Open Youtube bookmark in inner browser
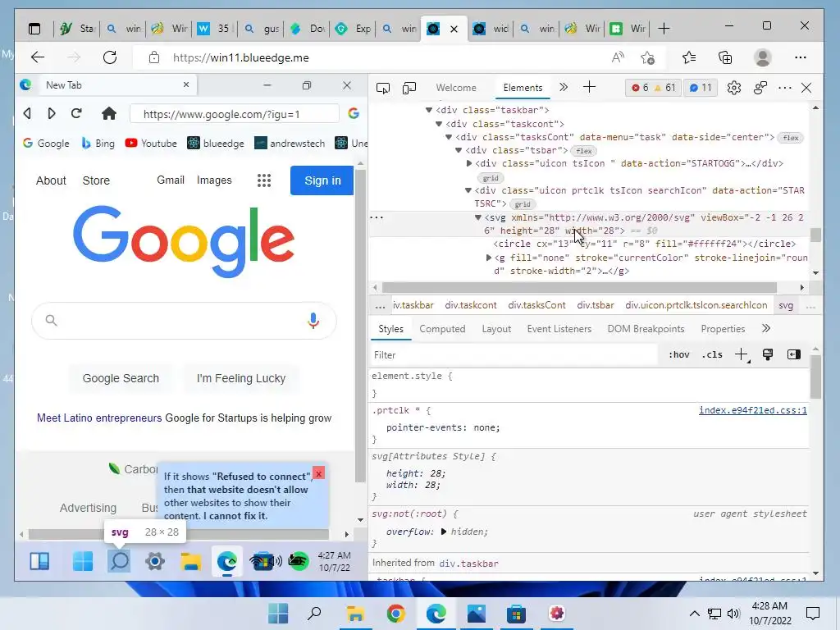Viewport: 840px width, 630px height. [151, 144]
